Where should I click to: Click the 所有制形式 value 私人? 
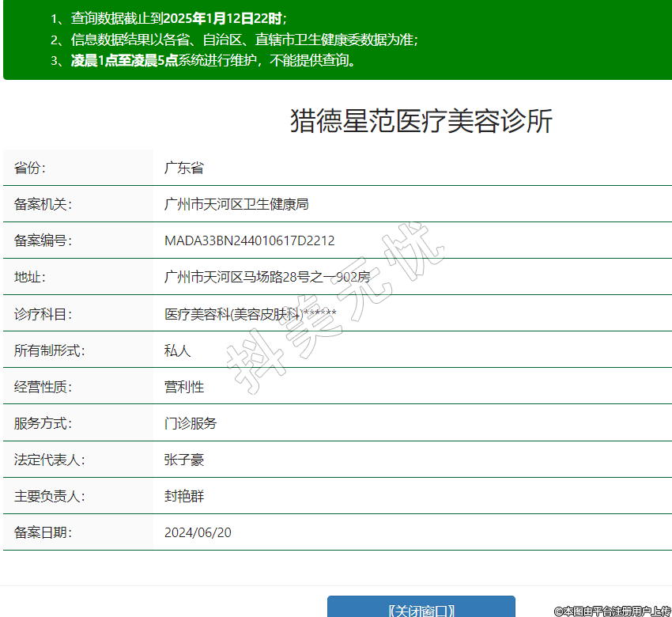point(177,350)
